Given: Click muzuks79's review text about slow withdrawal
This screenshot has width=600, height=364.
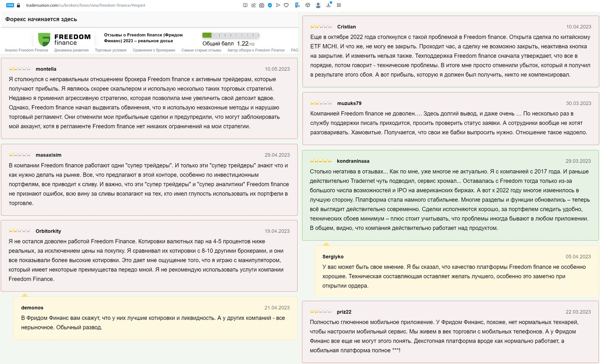Looking at the screenshot, I should (x=449, y=123).
